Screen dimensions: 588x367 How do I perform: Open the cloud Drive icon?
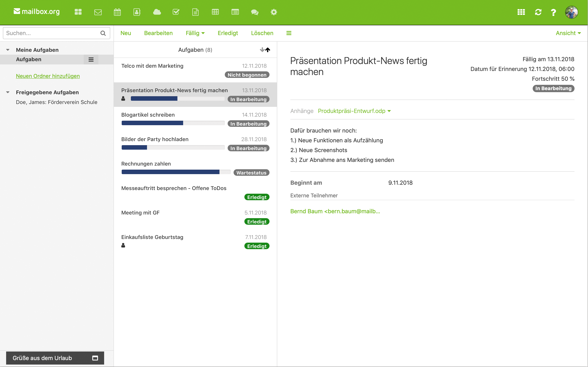pyautogui.click(x=157, y=12)
